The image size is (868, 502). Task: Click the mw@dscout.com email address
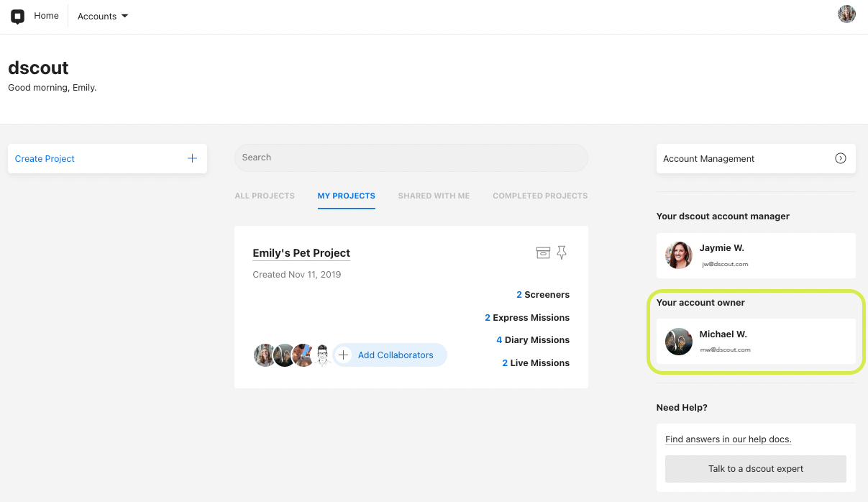[725, 350]
